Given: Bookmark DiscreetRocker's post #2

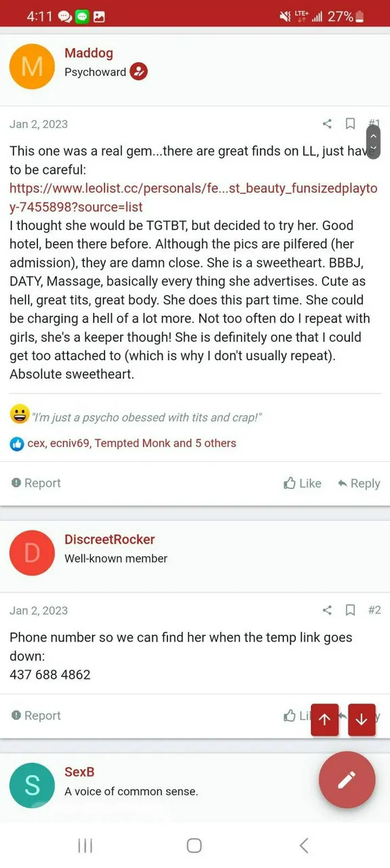Looking at the screenshot, I should (350, 610).
